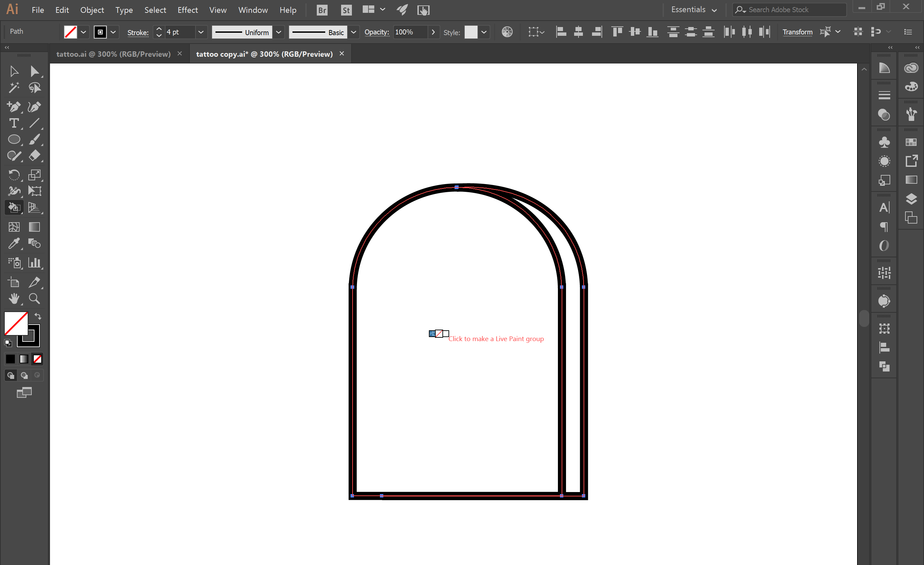Set paint mode to None
The image size is (924, 565).
tap(37, 359)
